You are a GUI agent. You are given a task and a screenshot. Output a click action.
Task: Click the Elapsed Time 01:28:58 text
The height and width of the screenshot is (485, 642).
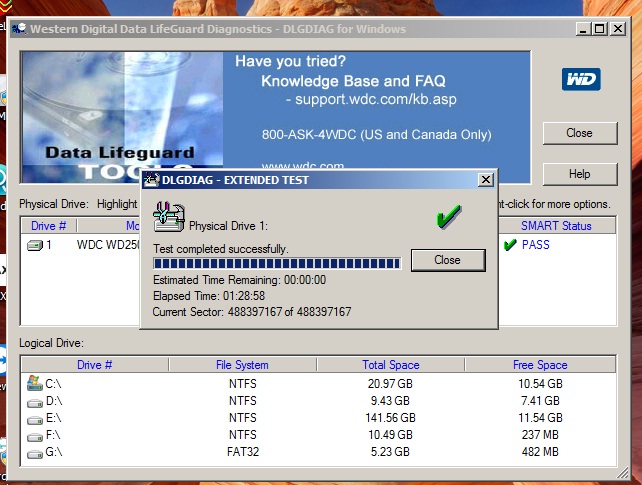[x=209, y=296]
